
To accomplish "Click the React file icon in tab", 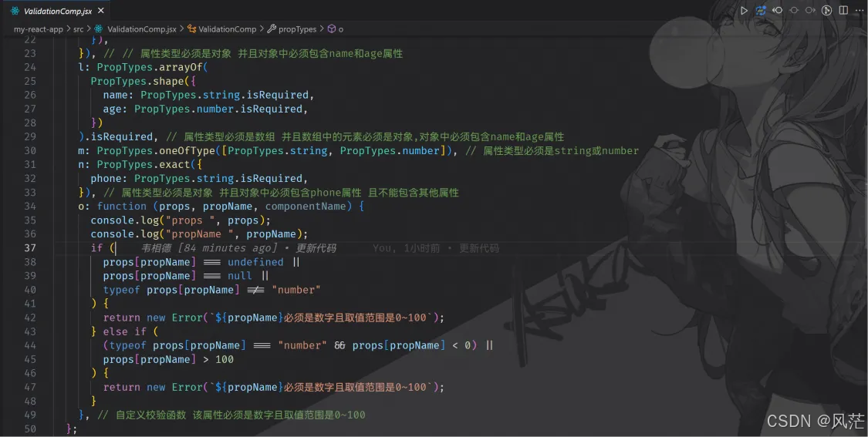I will click(15, 11).
